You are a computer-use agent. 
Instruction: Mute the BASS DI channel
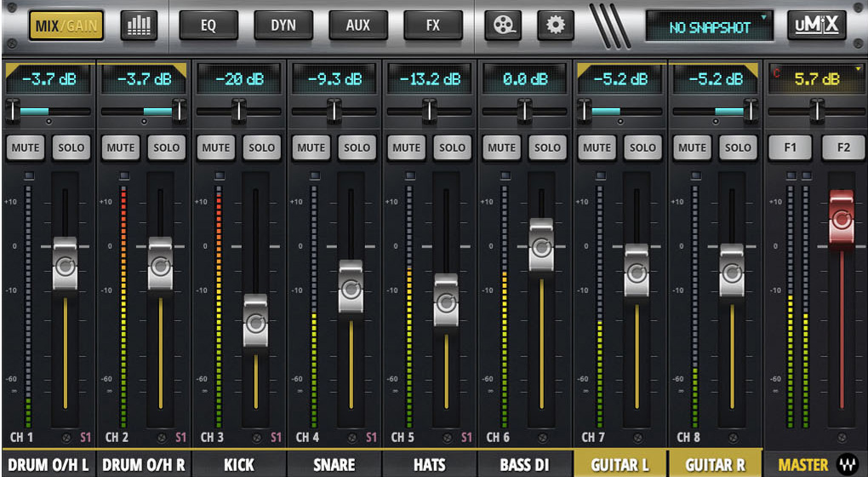tap(502, 147)
